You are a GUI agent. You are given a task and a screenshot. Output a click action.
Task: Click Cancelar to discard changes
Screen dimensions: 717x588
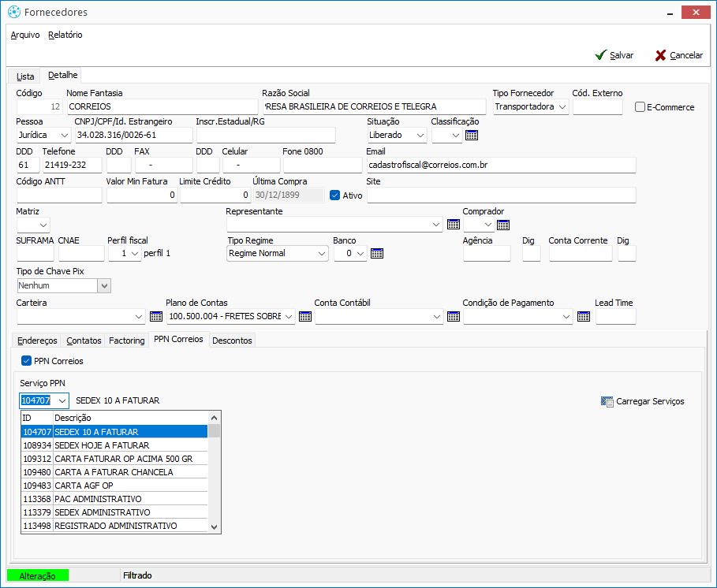pyautogui.click(x=679, y=55)
